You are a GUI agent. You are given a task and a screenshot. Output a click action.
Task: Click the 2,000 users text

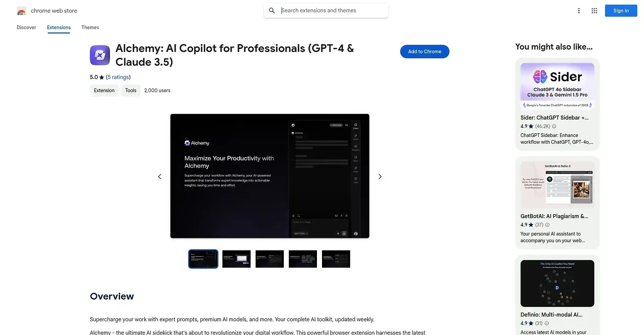(157, 91)
